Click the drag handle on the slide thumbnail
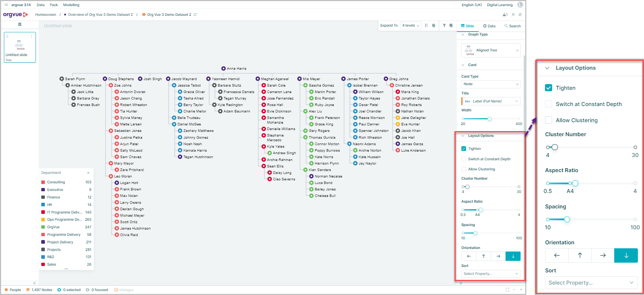 [7, 36]
